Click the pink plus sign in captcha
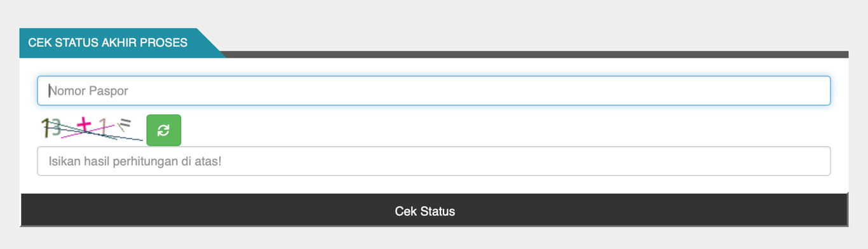868x249 pixels. coord(85,124)
